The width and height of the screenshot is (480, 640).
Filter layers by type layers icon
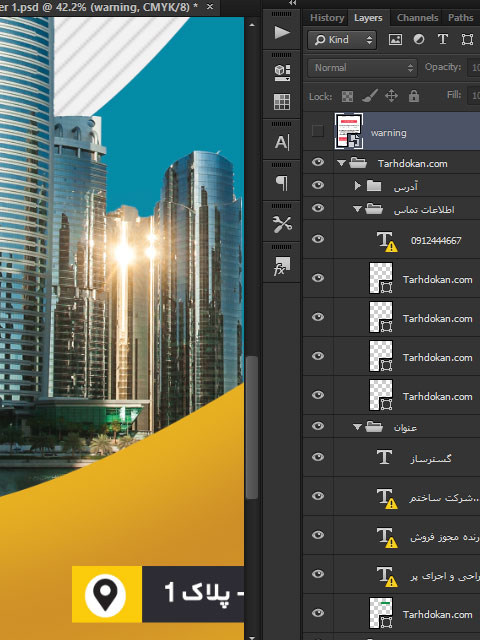coord(443,40)
